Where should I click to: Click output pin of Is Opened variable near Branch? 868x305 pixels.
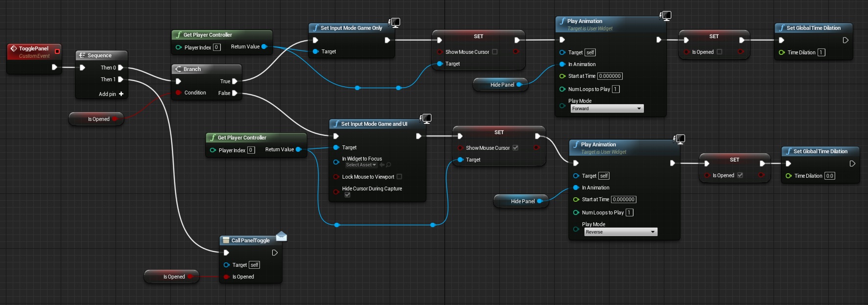115,119
